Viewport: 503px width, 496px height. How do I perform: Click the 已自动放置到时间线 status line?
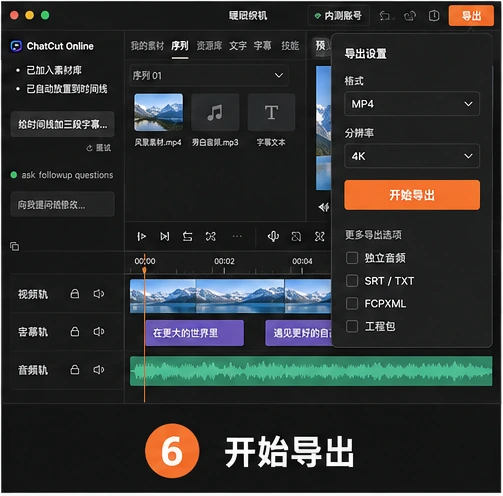[x=67, y=89]
